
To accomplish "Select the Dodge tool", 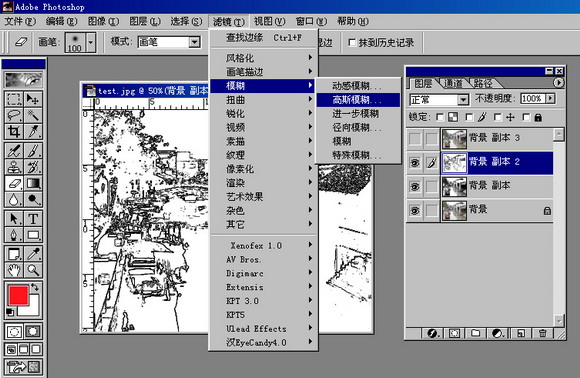I will [x=33, y=200].
